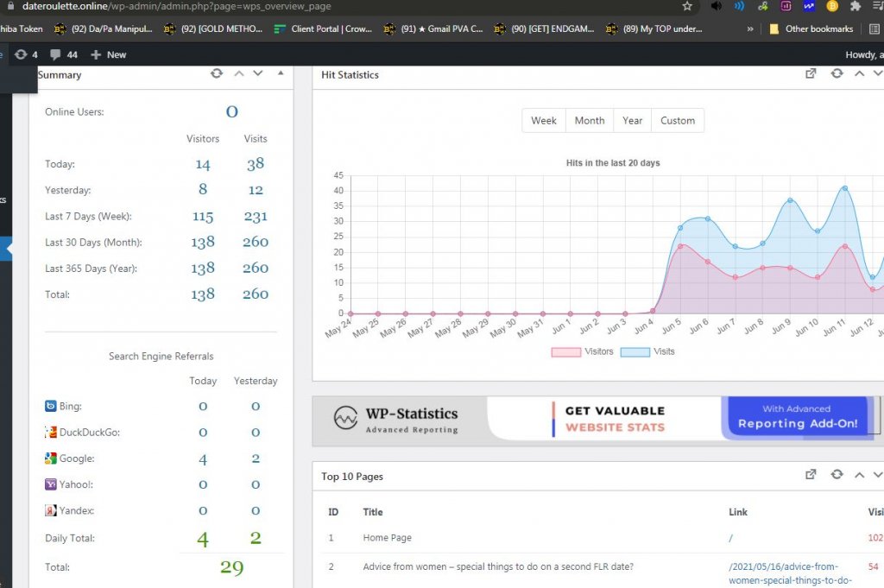Click Today's visitors count 14
This screenshot has height=588, width=884.
click(x=203, y=165)
